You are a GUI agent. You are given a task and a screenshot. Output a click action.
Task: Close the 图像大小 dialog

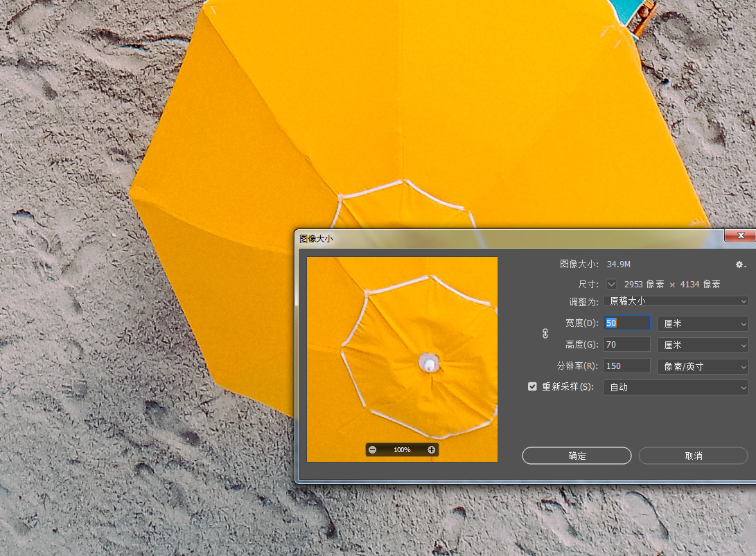741,235
